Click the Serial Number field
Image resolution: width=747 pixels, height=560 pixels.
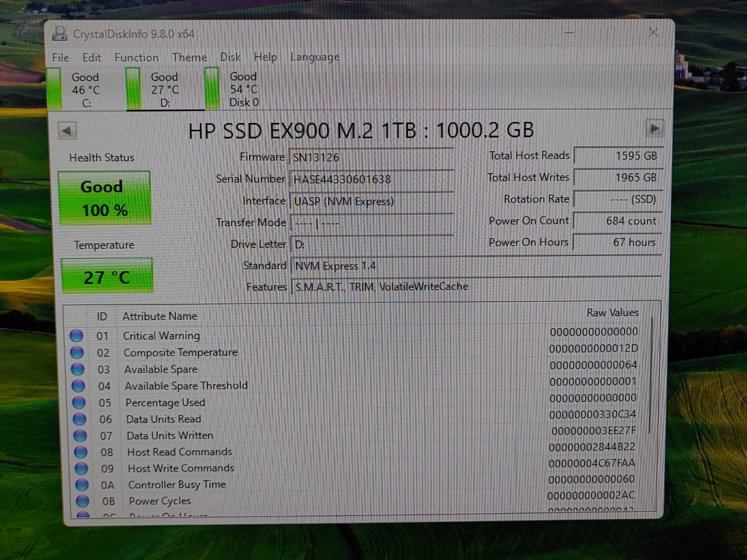pos(372,179)
